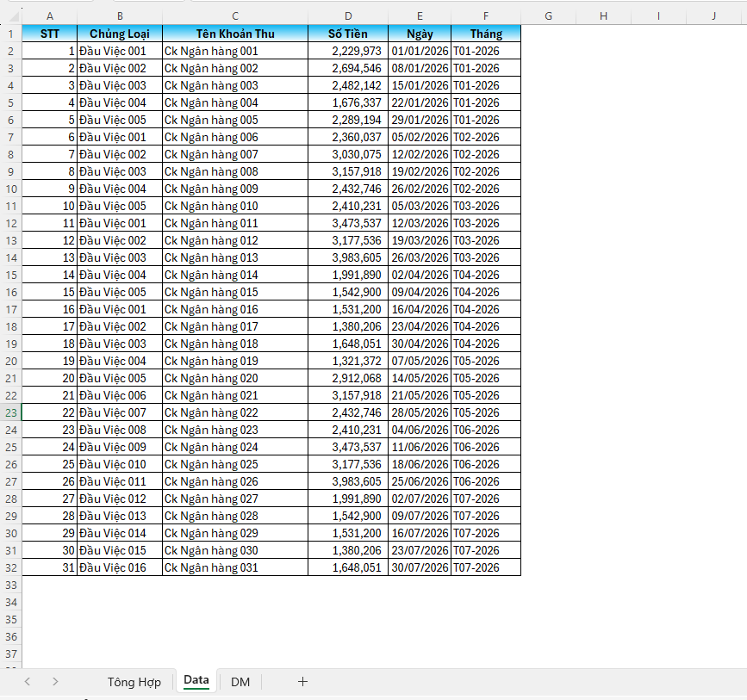Select the Data sheet tab
The width and height of the screenshot is (747, 700).
point(196,680)
